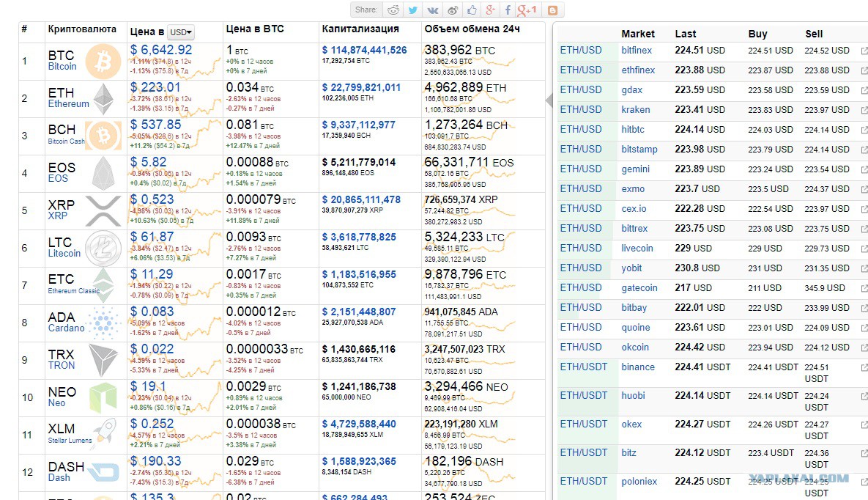Share page on Twitter
Screen dimensions: 868x500
[413, 10]
